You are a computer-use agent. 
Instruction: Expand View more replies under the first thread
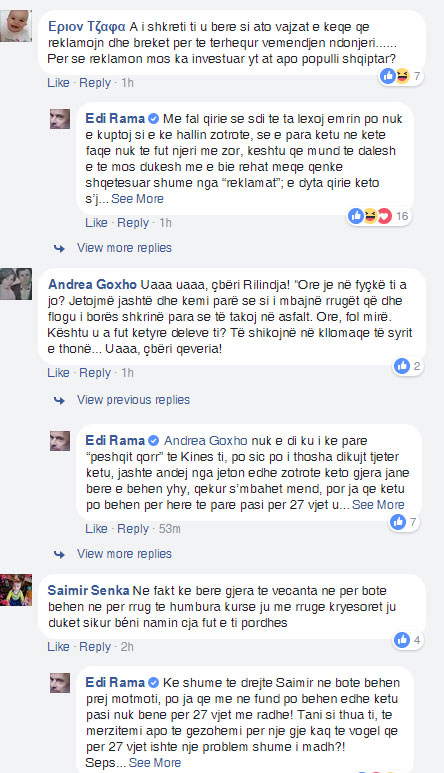(x=124, y=247)
